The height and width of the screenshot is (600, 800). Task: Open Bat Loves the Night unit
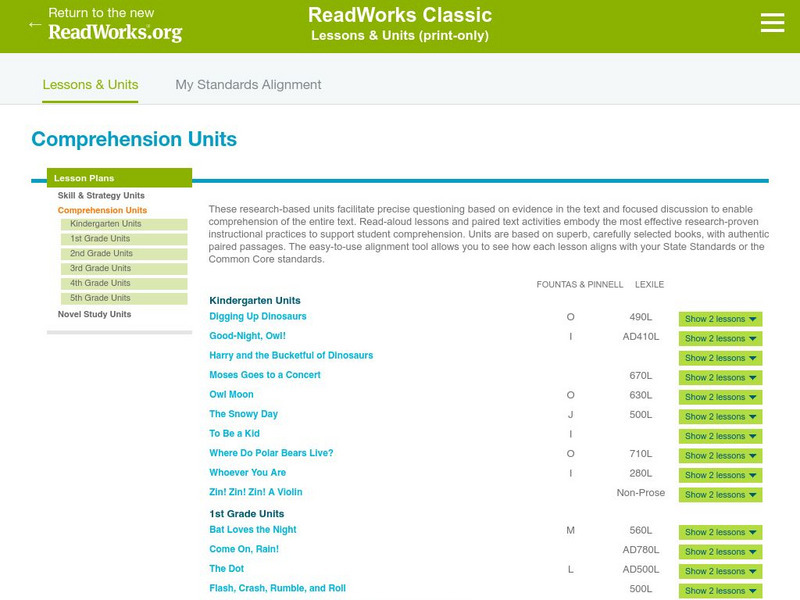click(x=253, y=530)
